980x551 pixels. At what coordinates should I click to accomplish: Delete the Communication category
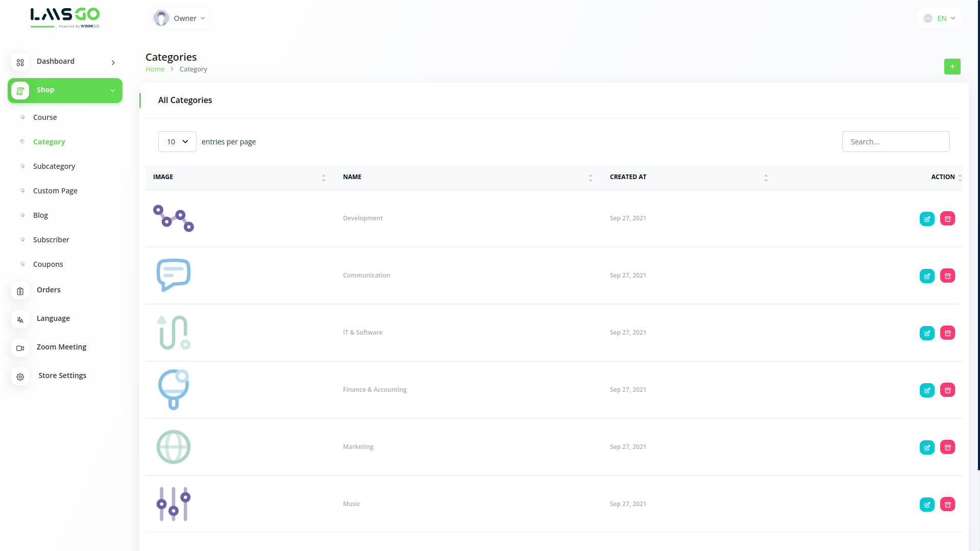tap(947, 276)
